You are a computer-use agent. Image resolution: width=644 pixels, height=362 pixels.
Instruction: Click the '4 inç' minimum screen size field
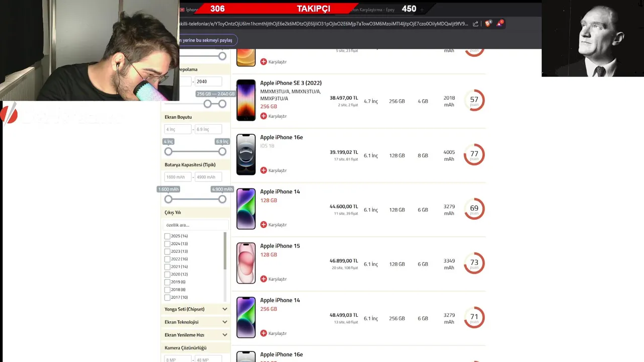click(x=178, y=129)
